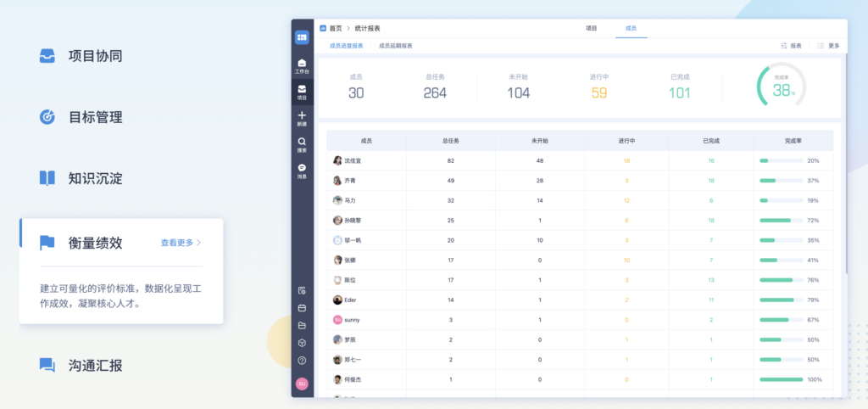Viewport: 868px width, 409px height.
Task: Click the help question mark icon
Action: coord(302,361)
